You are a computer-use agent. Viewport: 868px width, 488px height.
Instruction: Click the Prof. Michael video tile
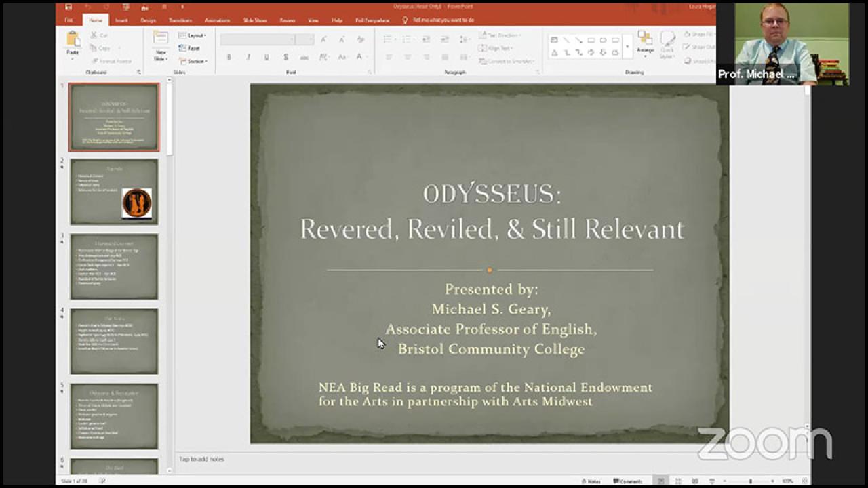[782, 44]
